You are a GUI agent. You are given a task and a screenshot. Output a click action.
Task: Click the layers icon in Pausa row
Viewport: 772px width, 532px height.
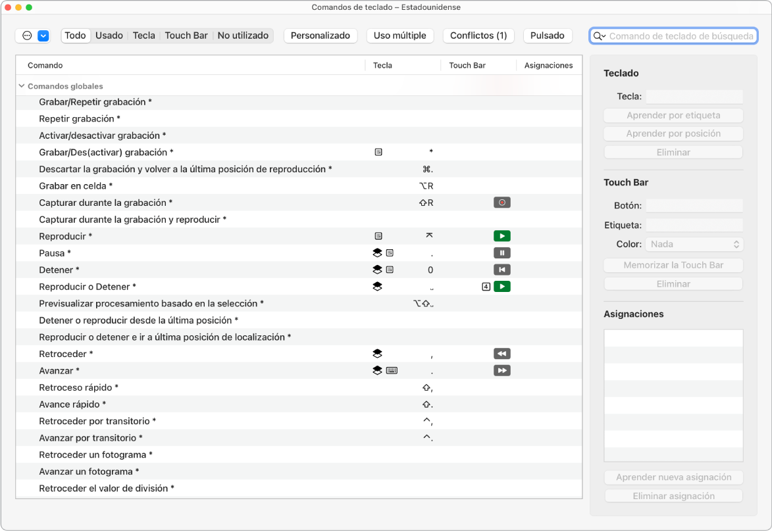click(x=377, y=253)
